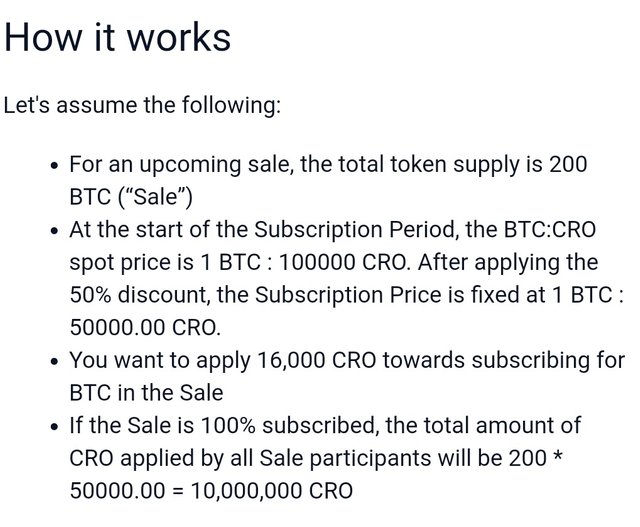This screenshot has height=527, width=640.
Task: Click the bullet dot before "If the Sale"
Action: [55, 427]
